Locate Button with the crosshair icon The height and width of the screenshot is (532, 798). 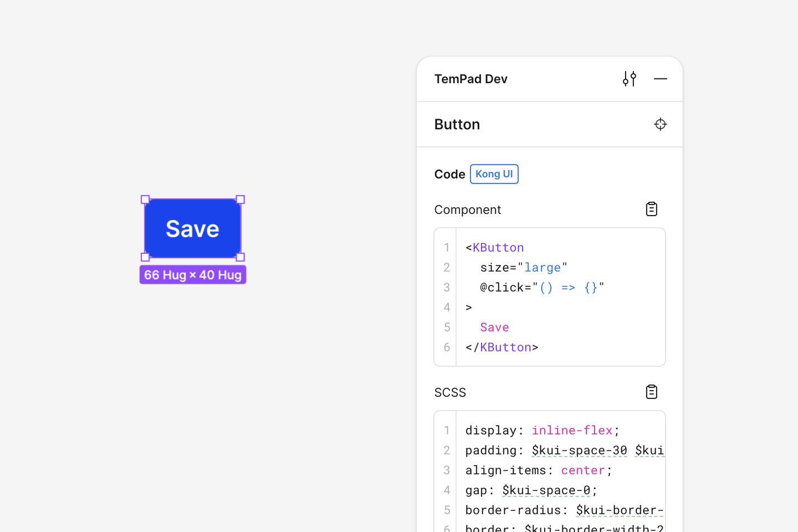click(x=660, y=124)
